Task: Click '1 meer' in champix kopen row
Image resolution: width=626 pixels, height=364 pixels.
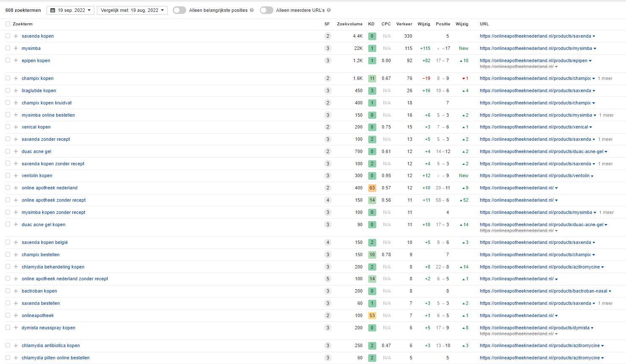Action: (605, 78)
